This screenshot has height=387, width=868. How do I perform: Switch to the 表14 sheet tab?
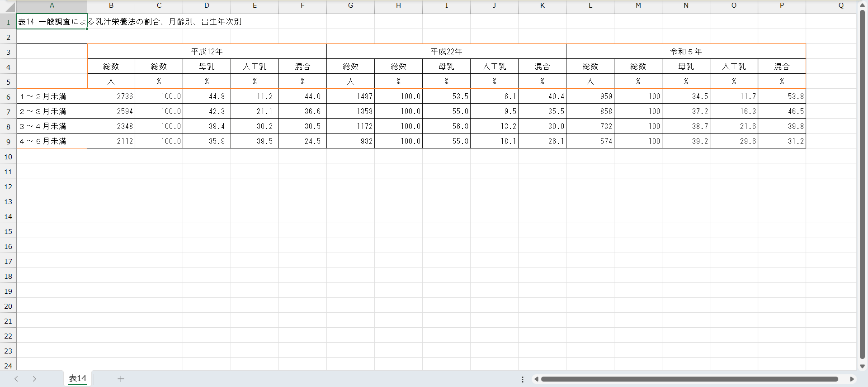pyautogui.click(x=77, y=378)
